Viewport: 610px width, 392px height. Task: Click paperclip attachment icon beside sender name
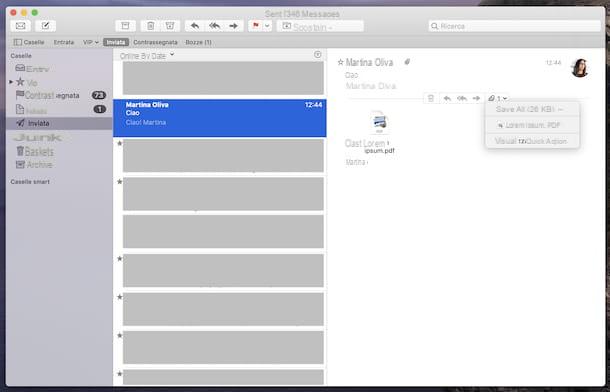tap(407, 62)
